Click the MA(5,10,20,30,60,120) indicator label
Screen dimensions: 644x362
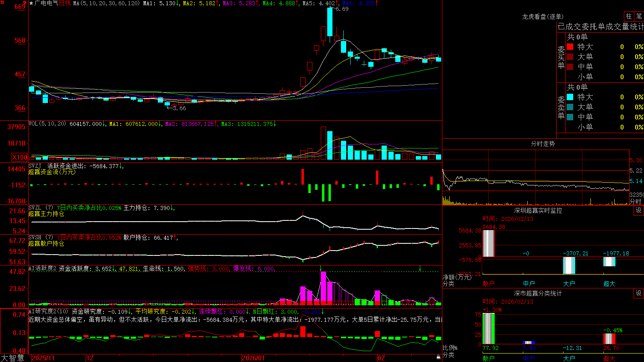(107, 3)
